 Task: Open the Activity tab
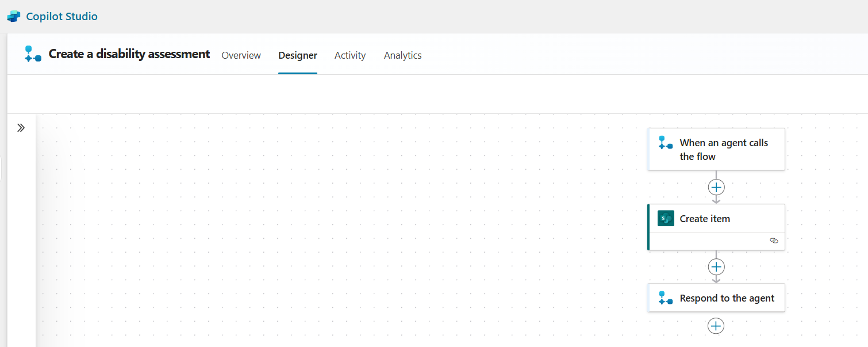[x=349, y=55]
